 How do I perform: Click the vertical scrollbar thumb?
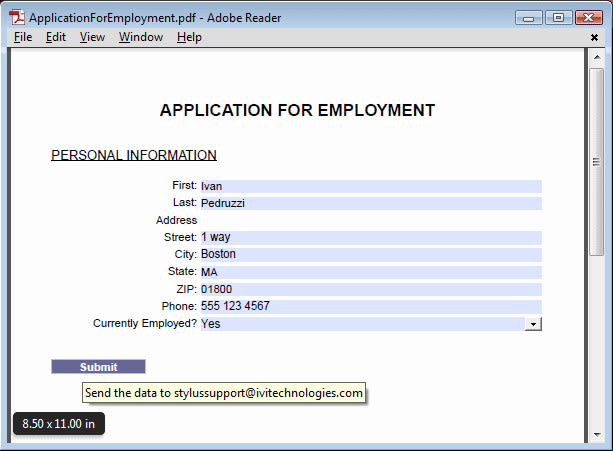click(596, 160)
